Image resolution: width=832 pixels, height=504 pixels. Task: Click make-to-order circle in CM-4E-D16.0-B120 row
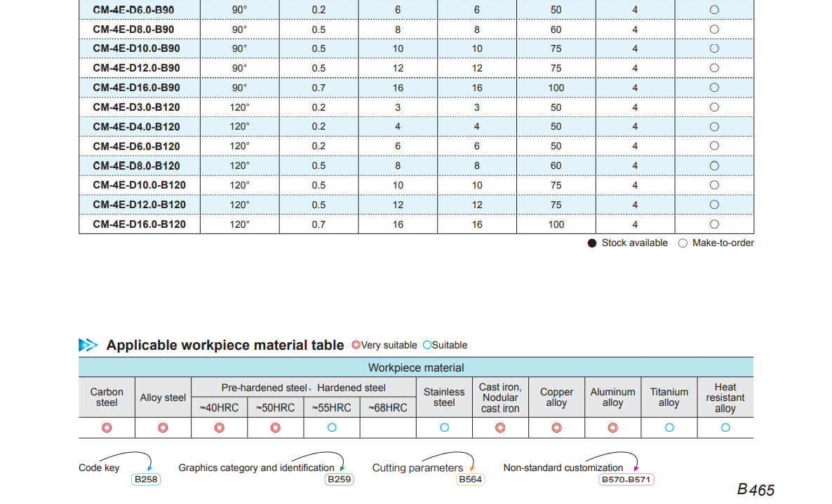click(x=714, y=224)
